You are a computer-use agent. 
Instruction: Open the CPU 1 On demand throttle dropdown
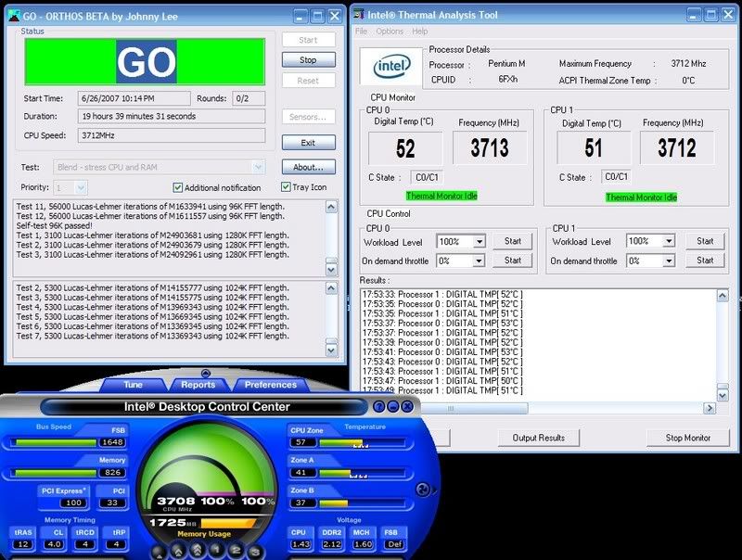669,261
